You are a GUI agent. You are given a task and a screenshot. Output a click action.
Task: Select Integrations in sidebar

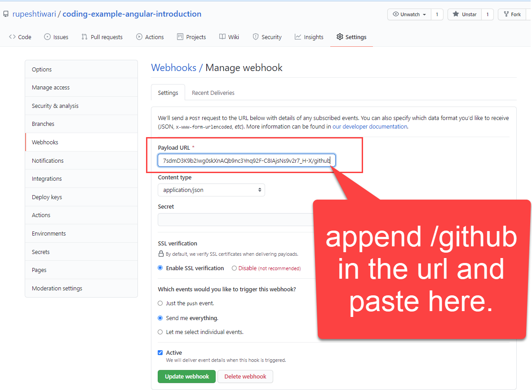[x=81, y=178]
